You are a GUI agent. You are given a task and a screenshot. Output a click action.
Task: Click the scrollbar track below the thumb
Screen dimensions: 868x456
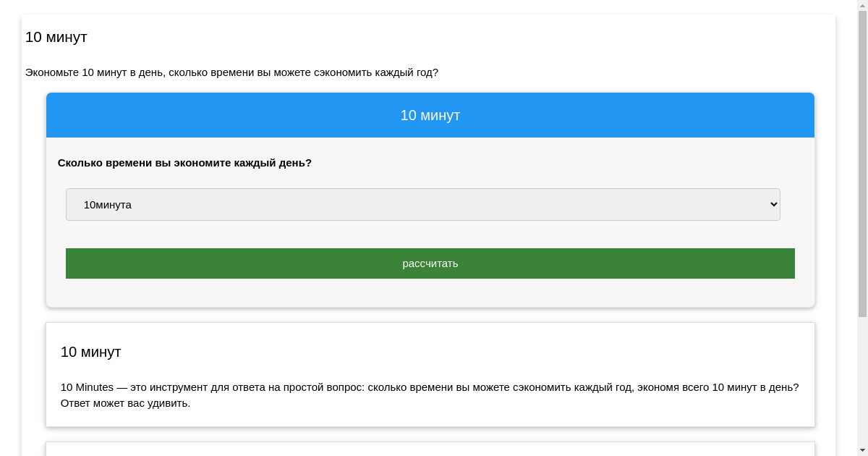[x=862, y=384]
